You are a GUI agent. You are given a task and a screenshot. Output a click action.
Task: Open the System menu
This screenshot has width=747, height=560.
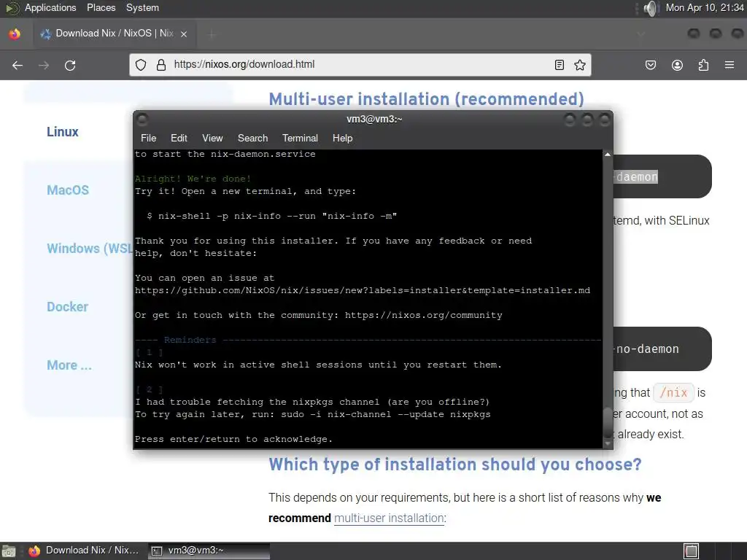pyautogui.click(x=142, y=7)
